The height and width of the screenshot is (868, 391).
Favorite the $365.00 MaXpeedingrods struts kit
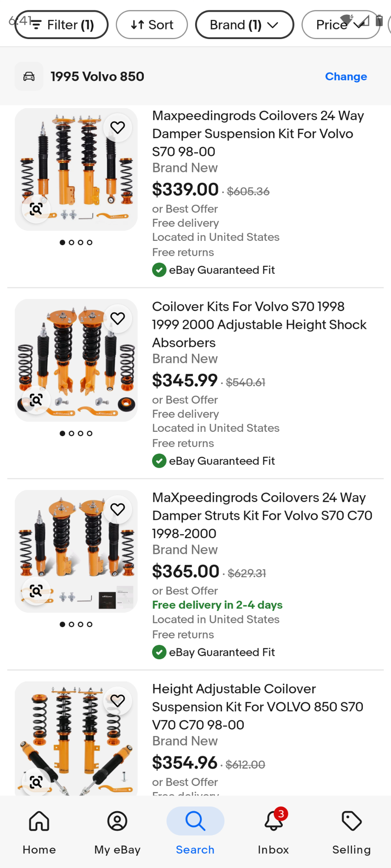pyautogui.click(x=118, y=509)
